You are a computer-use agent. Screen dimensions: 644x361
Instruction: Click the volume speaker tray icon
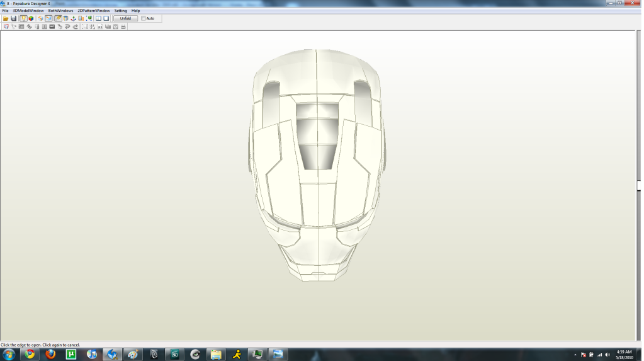pos(608,355)
